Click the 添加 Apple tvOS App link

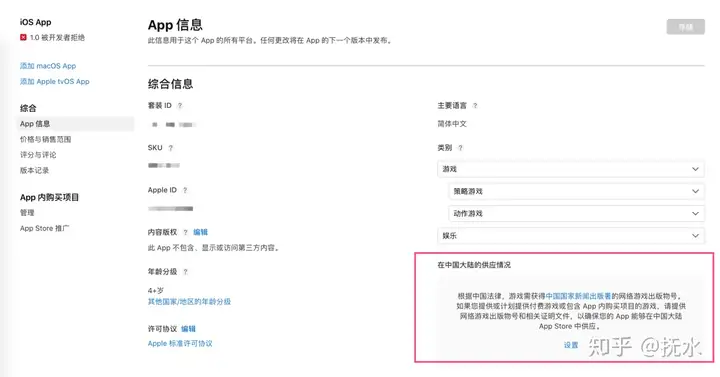tap(55, 81)
